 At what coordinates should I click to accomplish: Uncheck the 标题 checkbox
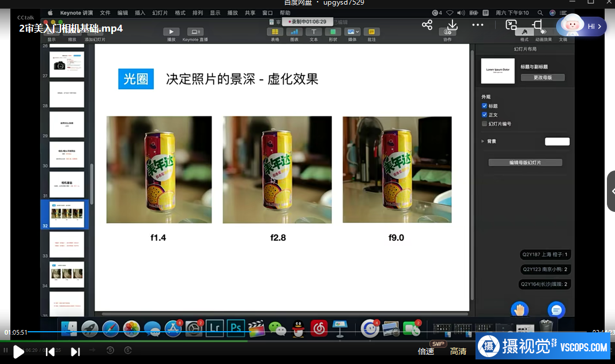tap(484, 106)
